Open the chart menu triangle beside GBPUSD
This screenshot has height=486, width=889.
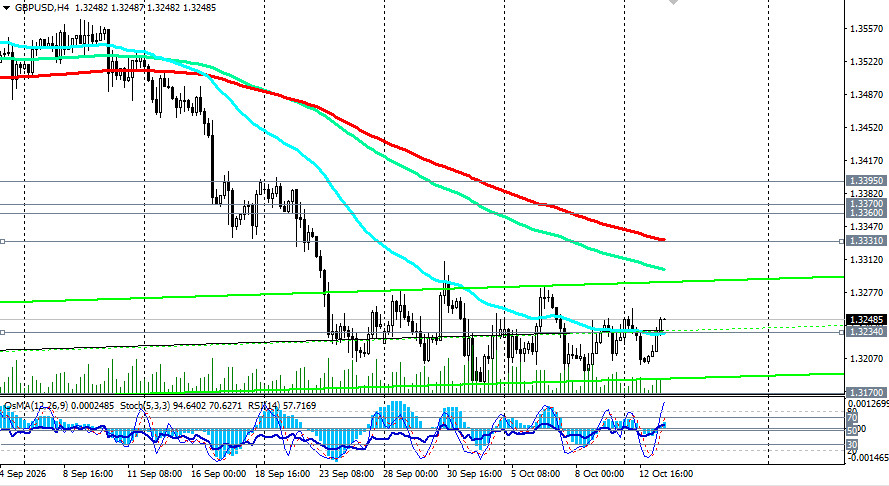click(x=6, y=9)
